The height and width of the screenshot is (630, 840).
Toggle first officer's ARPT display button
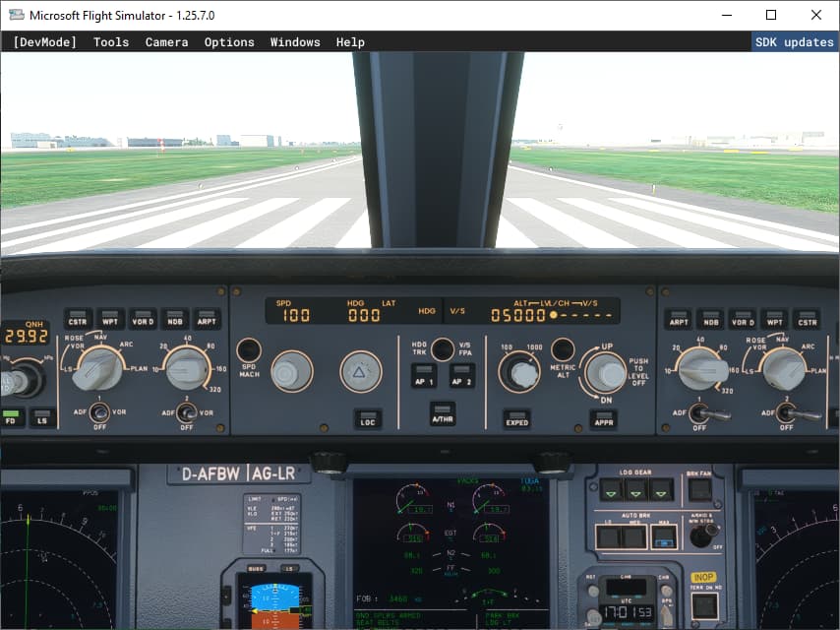679,319
